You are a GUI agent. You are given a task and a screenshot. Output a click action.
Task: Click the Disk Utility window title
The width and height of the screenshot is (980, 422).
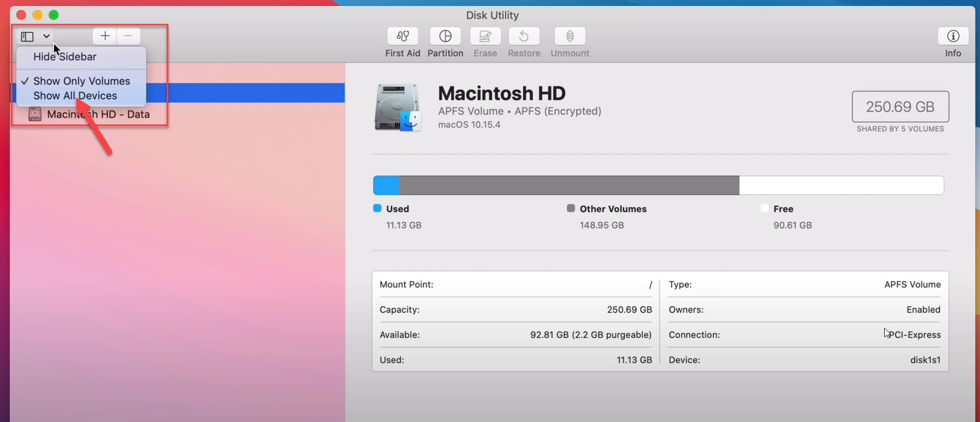tap(492, 15)
